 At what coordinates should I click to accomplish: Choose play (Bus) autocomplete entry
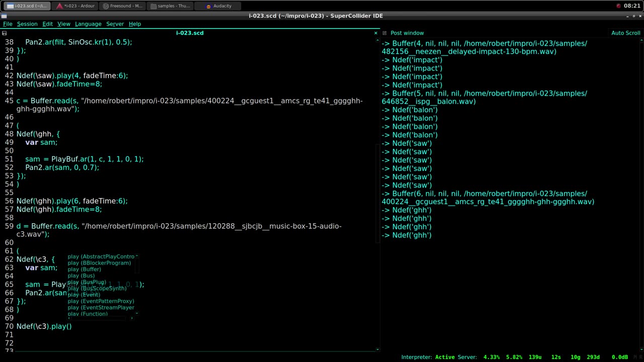pyautogui.click(x=81, y=276)
